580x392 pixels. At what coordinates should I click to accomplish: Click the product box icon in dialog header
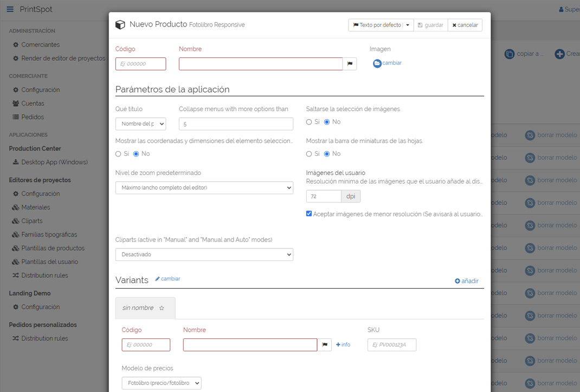(x=120, y=25)
